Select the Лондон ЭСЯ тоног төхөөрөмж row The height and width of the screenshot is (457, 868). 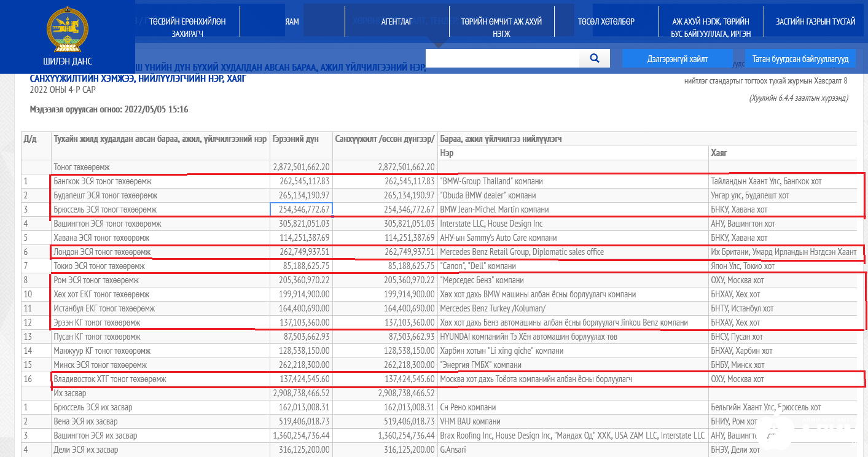coord(102,252)
